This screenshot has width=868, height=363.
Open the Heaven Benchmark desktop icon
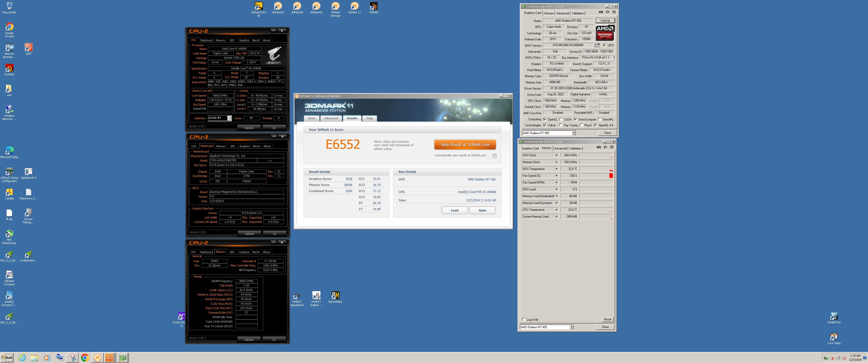click(x=9, y=51)
